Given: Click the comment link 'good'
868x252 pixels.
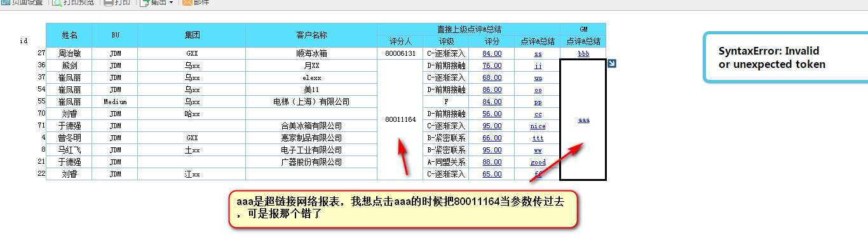Looking at the screenshot, I should pyautogui.click(x=538, y=162).
